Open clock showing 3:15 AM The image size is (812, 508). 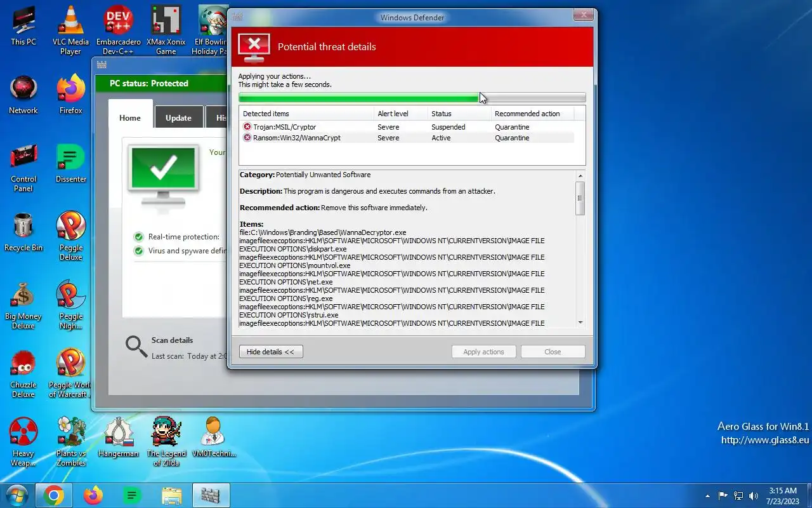(x=783, y=496)
